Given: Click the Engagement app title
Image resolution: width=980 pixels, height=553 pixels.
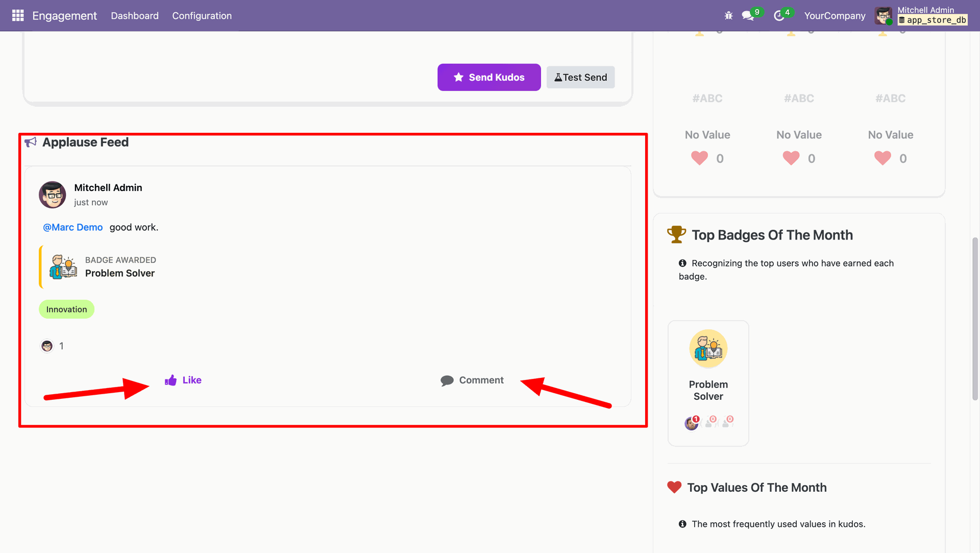Looking at the screenshot, I should click(64, 16).
